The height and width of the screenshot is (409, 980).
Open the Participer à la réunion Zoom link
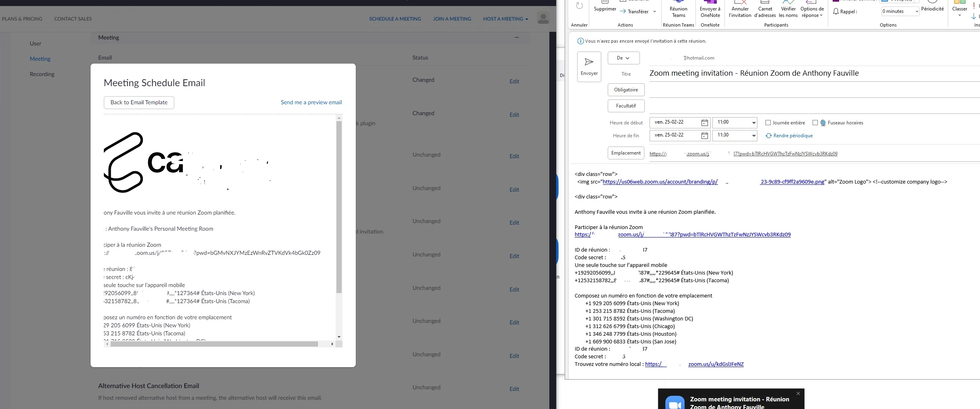[683, 235]
